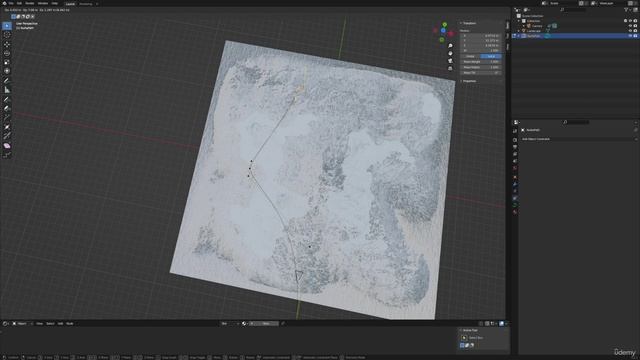
Task: Click the X position field in Transform panel
Action: pos(481,36)
